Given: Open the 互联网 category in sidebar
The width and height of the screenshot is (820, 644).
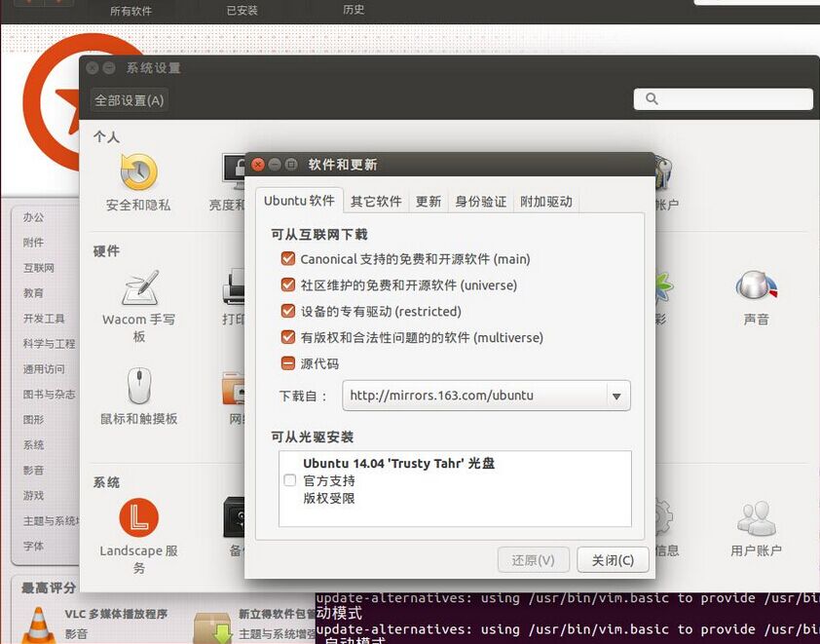Looking at the screenshot, I should (x=39, y=268).
